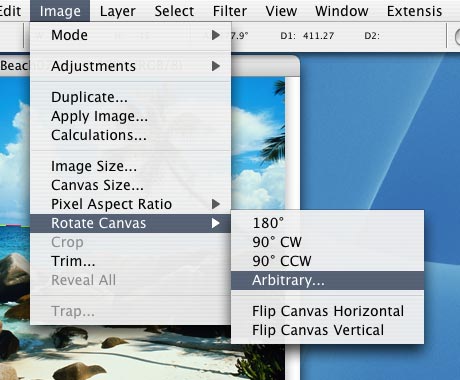Open the Filter menu
Viewport: 460px width, 380px height.
click(x=230, y=11)
